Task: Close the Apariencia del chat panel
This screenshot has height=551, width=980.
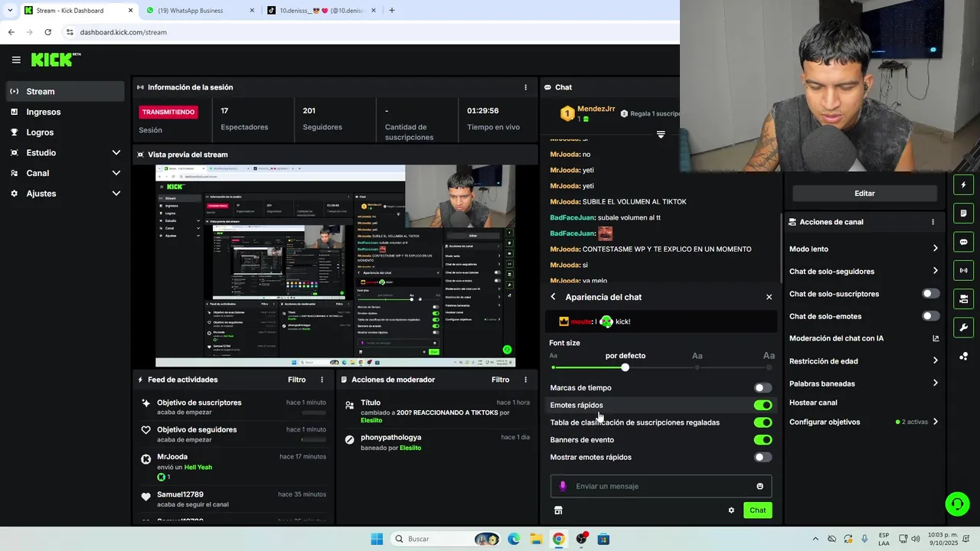Action: [769, 297]
